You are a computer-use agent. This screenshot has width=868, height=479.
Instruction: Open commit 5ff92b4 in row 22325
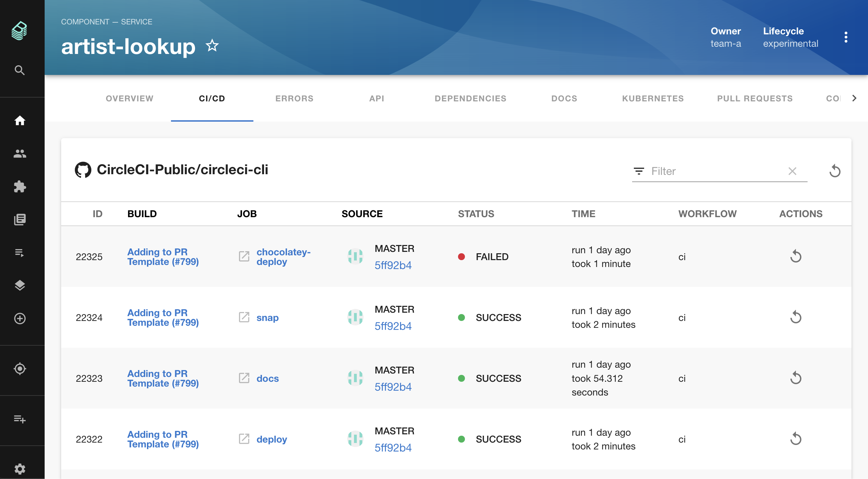click(393, 265)
